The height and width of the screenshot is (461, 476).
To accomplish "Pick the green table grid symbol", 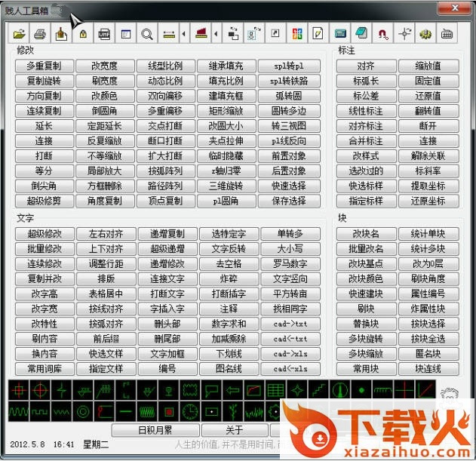I will 276,389.
